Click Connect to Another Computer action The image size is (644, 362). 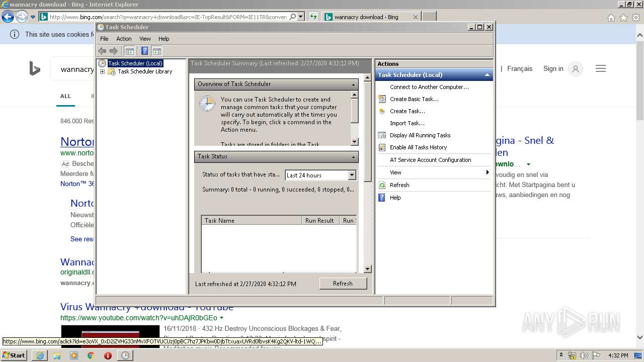click(x=429, y=87)
